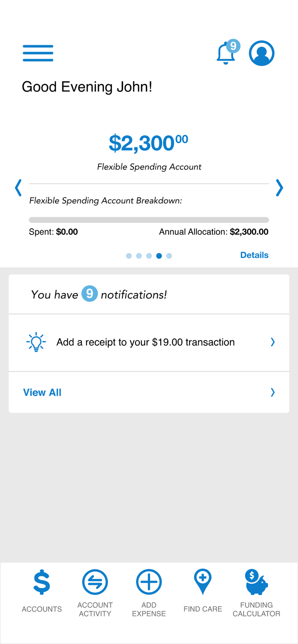Viewport: 298px width, 644px height.
Task: Click View All to see all notifications
Action: click(42, 392)
